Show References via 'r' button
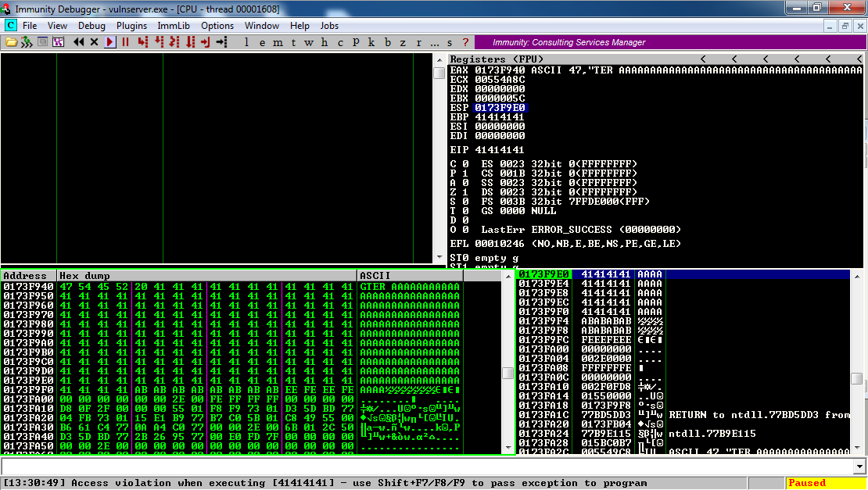868x490 pixels. click(x=418, y=42)
